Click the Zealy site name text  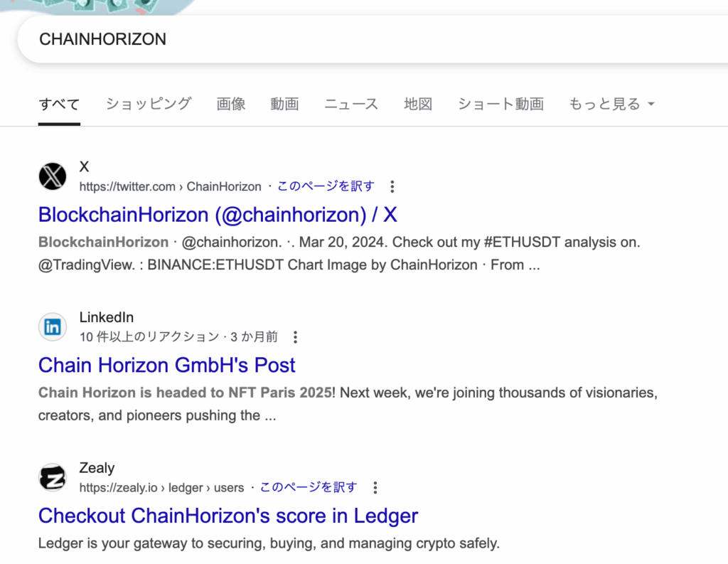coord(97,468)
